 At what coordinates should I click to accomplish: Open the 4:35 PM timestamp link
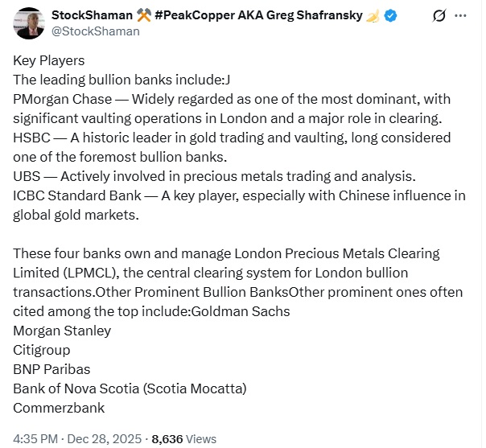click(35, 439)
